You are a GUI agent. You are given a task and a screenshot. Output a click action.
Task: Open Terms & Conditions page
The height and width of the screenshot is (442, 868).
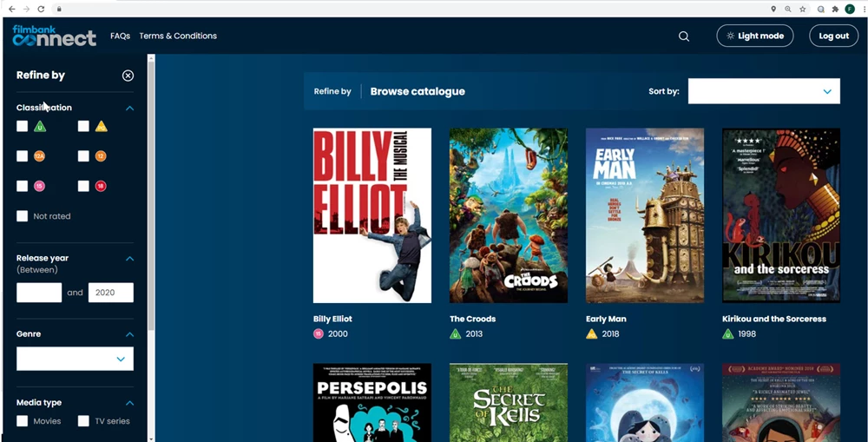tap(178, 36)
